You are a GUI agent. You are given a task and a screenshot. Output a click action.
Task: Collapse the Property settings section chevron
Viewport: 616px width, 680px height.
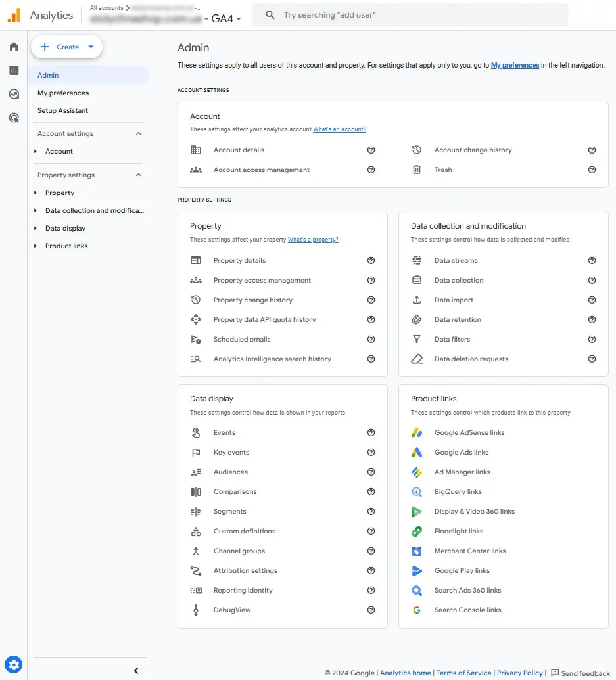coord(138,175)
